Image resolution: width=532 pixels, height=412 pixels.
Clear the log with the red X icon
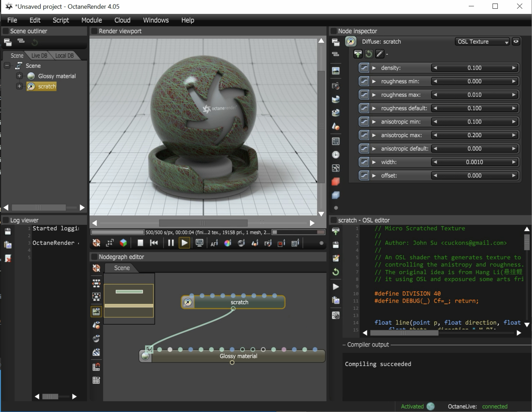[x=8, y=258]
